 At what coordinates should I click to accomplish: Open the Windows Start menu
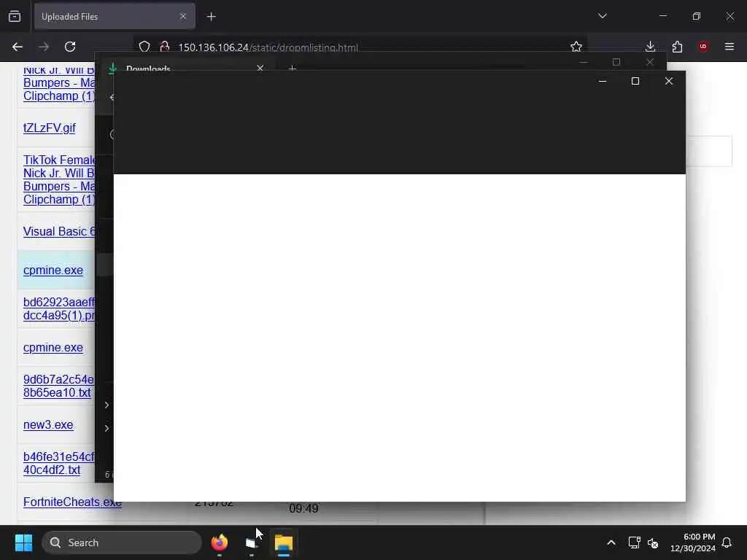pos(23,542)
